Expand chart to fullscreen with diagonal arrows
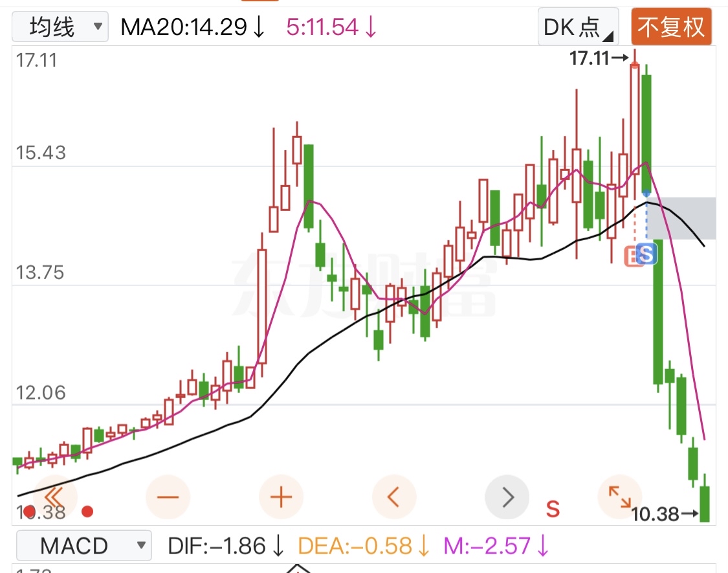Image resolution: width=728 pixels, height=573 pixels. (620, 497)
